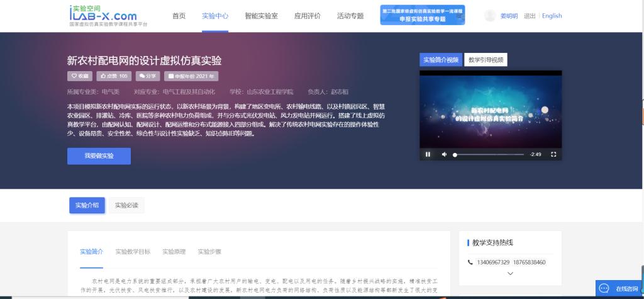Click the 我要做实验 button
Viewport: 644px width, 299px height.
tap(99, 155)
